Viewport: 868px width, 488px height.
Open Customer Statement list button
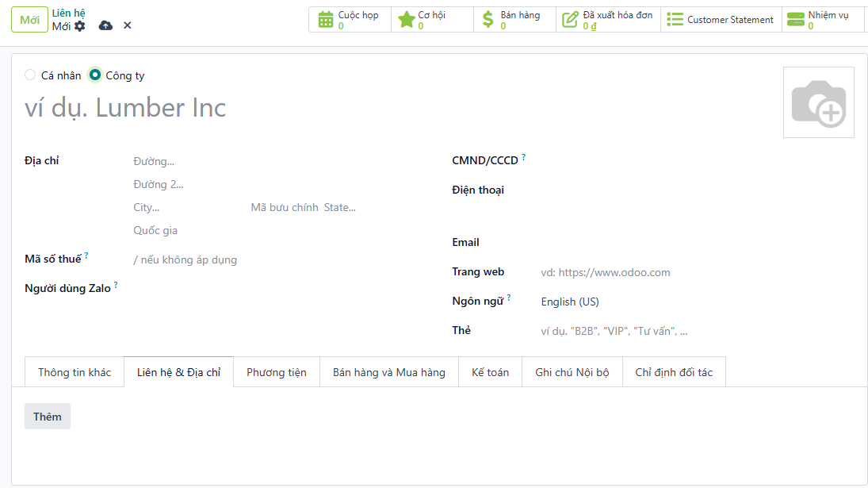point(720,20)
